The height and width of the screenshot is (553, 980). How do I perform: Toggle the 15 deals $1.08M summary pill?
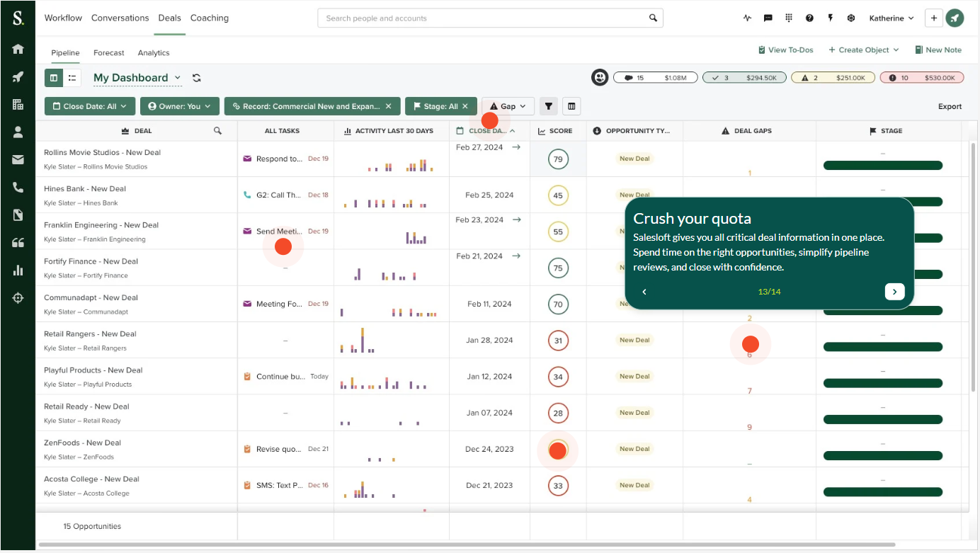pyautogui.click(x=655, y=78)
